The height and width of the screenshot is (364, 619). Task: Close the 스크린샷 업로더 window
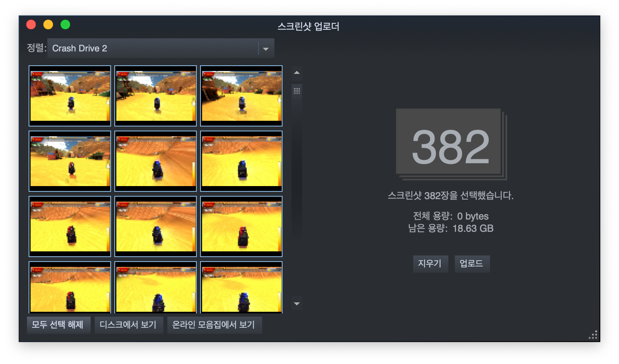pos(31,24)
